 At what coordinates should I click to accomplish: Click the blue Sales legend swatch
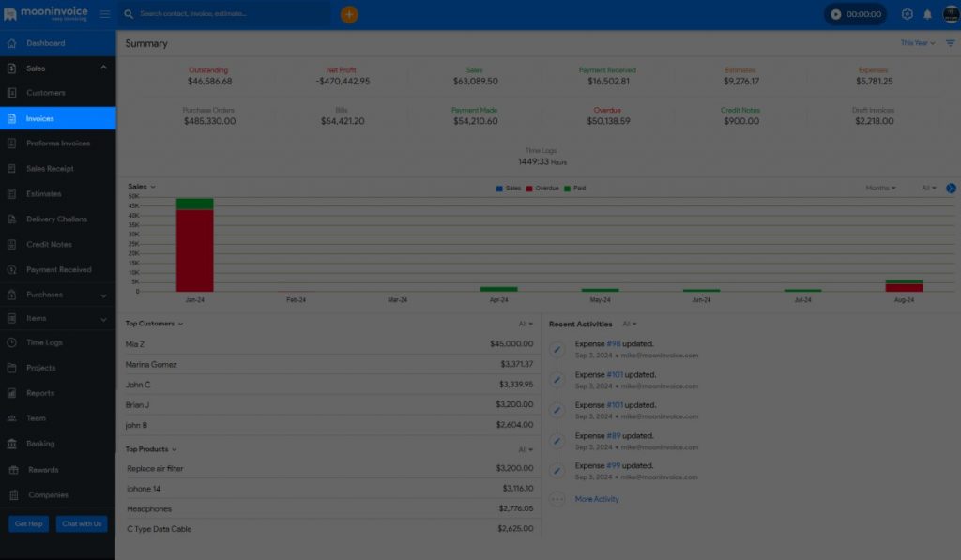[499, 189]
